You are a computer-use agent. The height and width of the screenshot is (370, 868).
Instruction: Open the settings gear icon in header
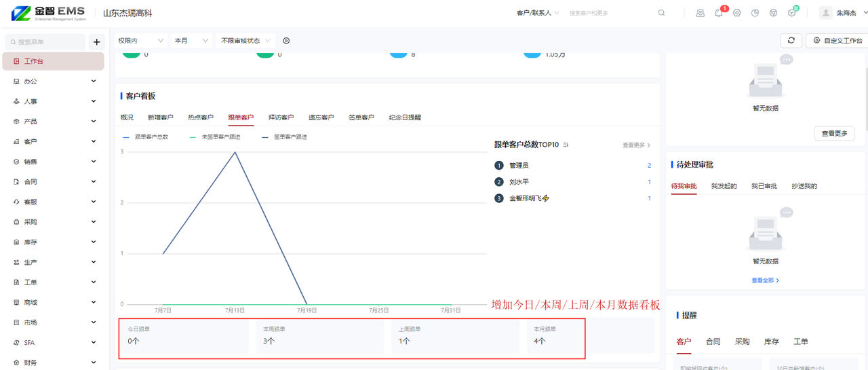click(x=737, y=13)
